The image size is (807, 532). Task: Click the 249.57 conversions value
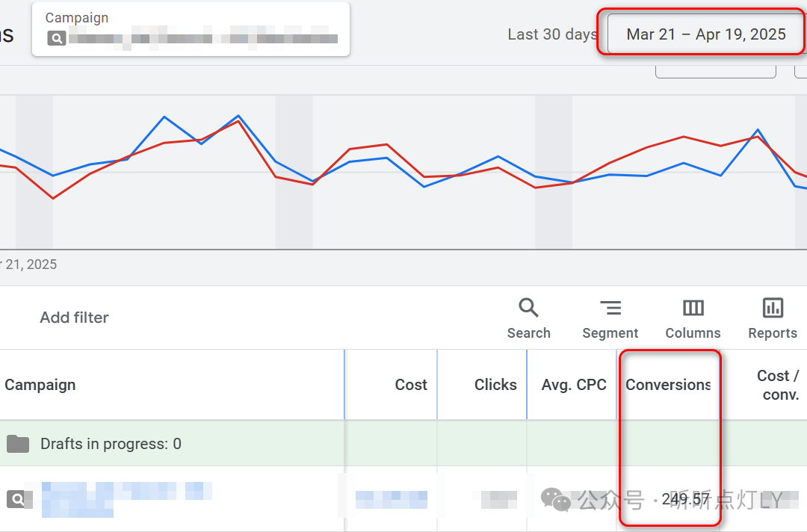click(x=685, y=499)
